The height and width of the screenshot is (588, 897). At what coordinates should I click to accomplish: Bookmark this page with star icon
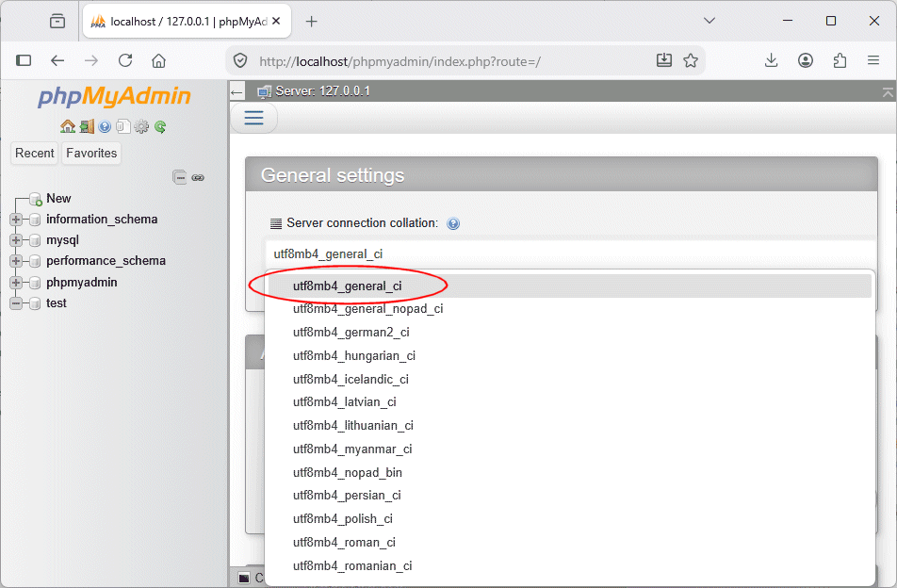point(691,60)
